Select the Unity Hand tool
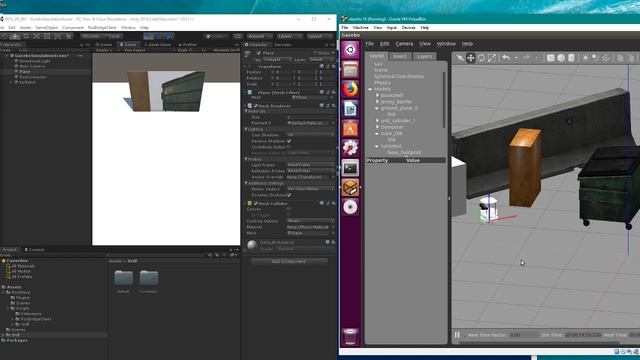This screenshot has width=640, height=360. pyautogui.click(x=4, y=36)
